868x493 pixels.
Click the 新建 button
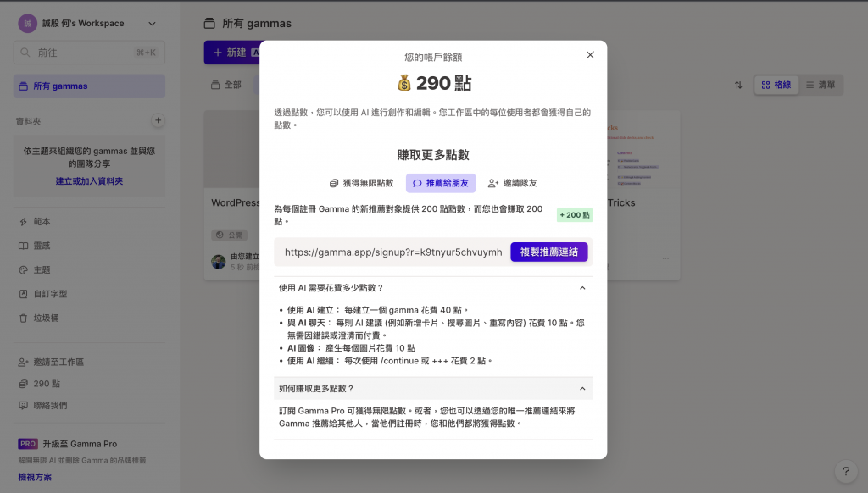[x=231, y=53]
